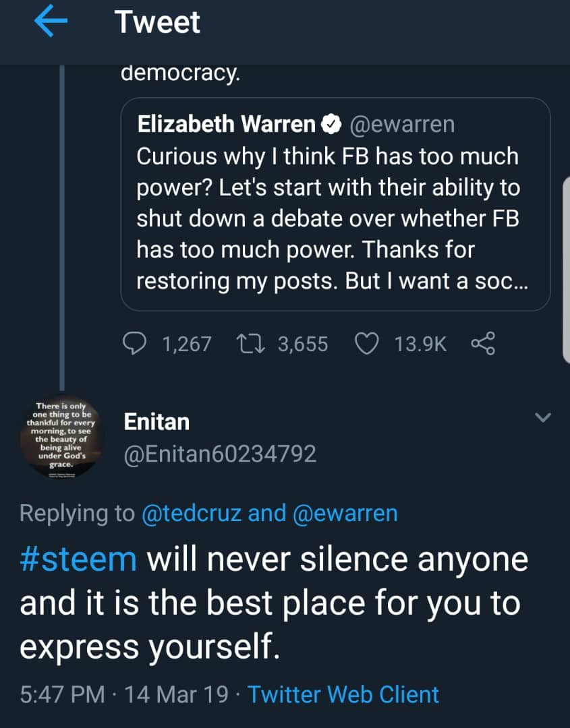Screen dimensions: 570x728
Task: Open Enitan's profile picture
Action: tap(61, 436)
